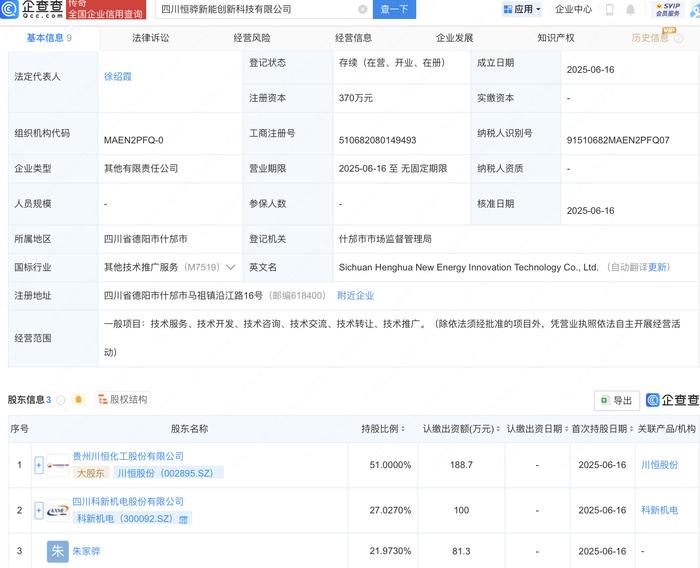Click the 导出 export button
Screen dimensions: 700x568
[617, 401]
